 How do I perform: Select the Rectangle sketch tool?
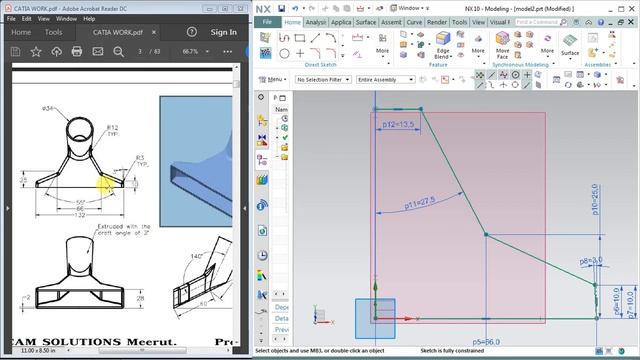pos(300,38)
